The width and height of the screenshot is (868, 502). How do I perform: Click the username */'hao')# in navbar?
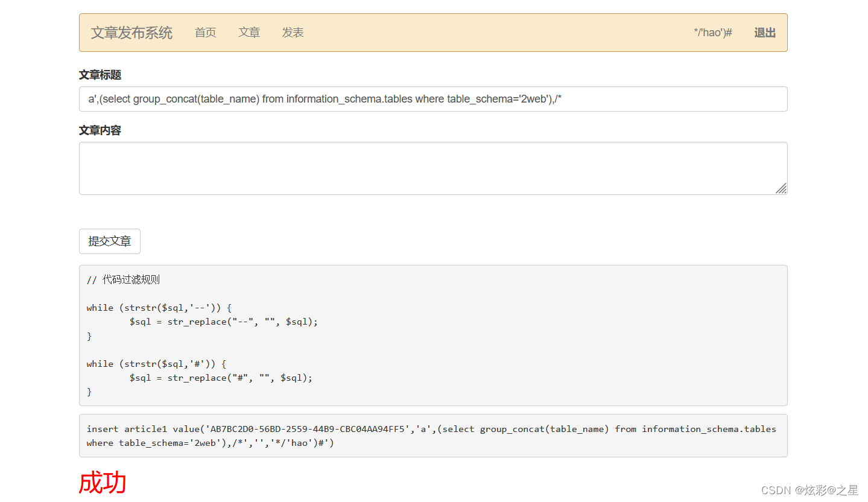tap(713, 33)
